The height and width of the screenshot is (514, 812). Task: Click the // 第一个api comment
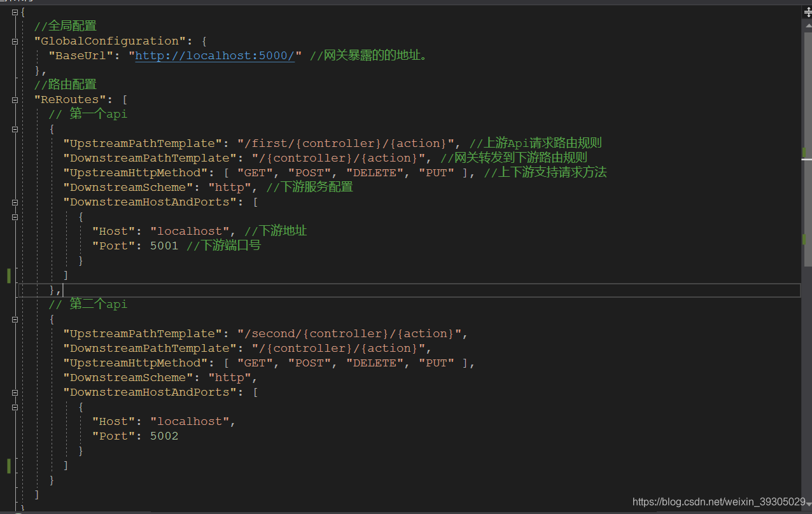point(88,114)
